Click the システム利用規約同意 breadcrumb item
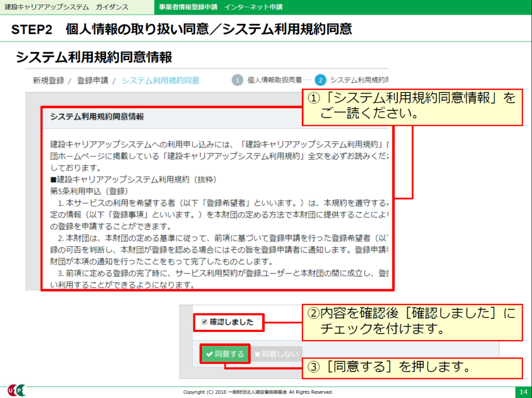Image resolution: width=532 pixels, height=398 pixels. [160, 81]
